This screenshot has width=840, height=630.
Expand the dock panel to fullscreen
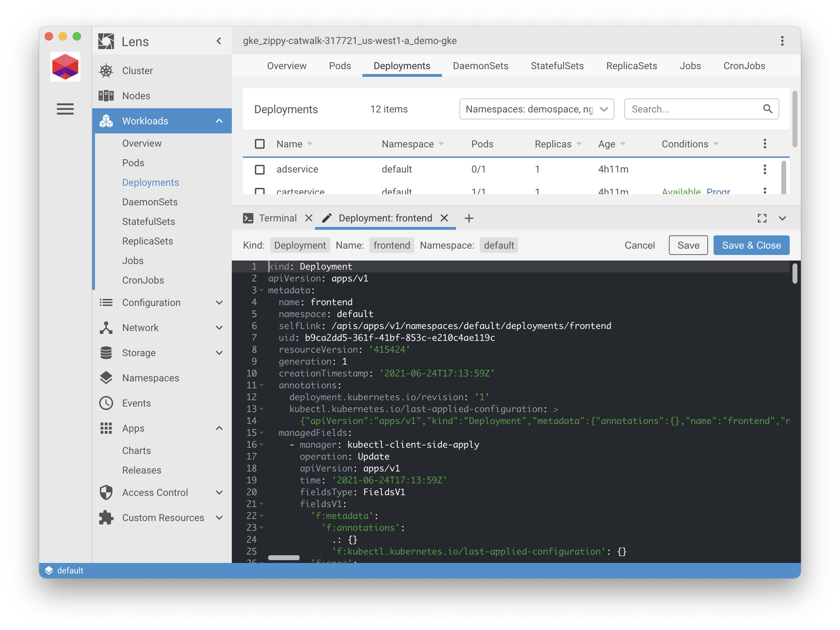click(x=762, y=218)
